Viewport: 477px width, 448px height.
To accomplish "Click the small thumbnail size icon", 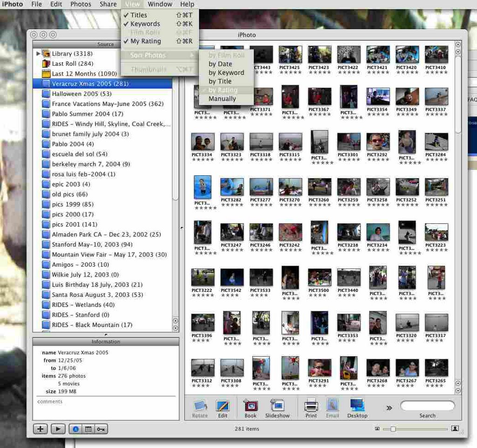I will tap(377, 429).
